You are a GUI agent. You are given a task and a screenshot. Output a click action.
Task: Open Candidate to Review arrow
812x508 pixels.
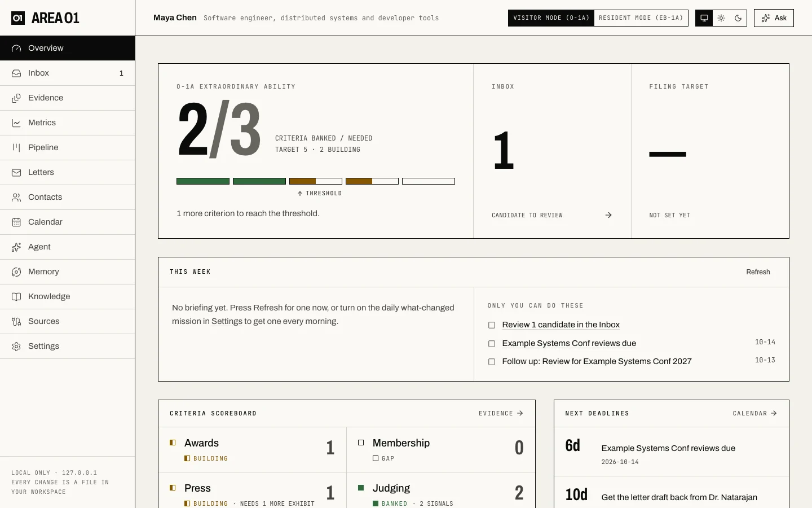click(x=608, y=215)
